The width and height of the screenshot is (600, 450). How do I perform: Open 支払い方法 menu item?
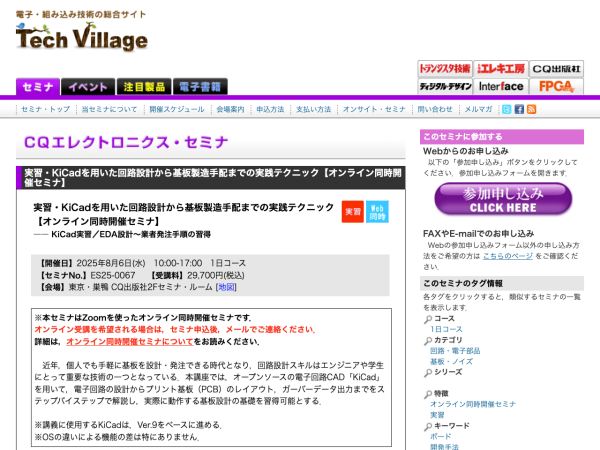tap(313, 109)
